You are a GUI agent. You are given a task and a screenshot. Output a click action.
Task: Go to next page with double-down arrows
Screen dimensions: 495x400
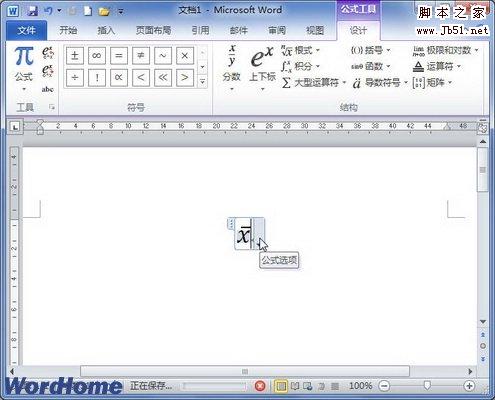point(483,359)
